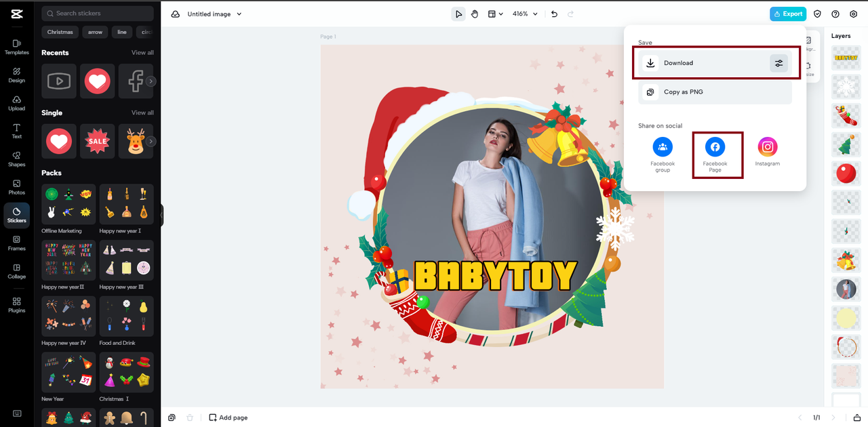Screen dimensions: 868x427
Task: Click the Add page button
Action: click(228, 418)
